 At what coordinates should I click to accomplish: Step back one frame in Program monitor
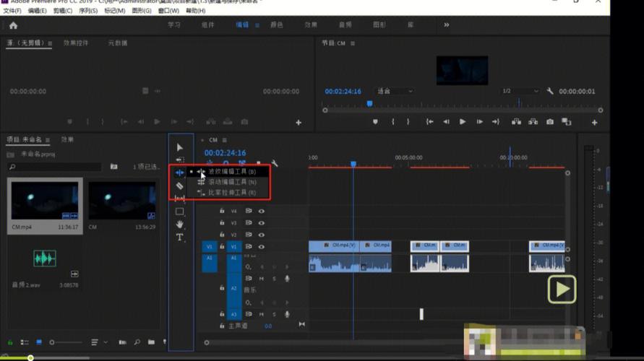tap(446, 122)
